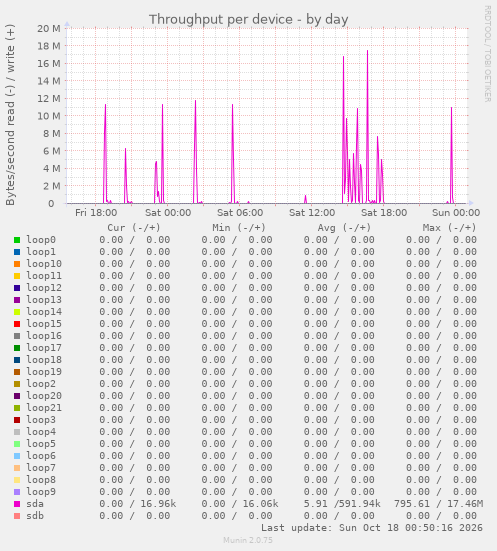
Task: Select the loop2 legend label
Action: [41, 384]
